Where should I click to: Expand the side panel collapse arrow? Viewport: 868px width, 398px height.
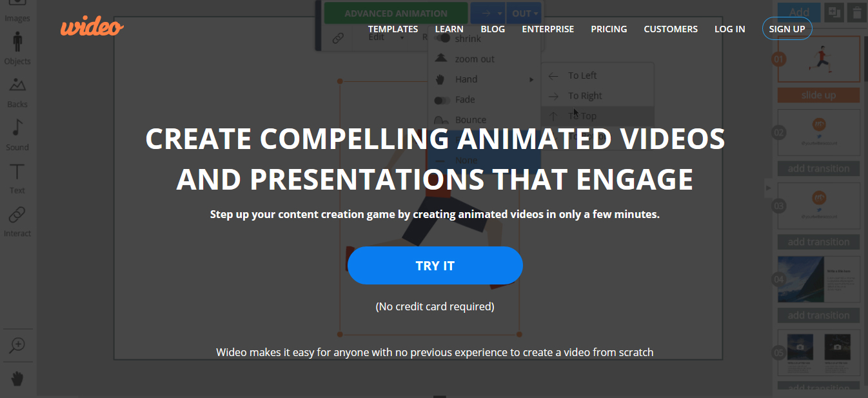pyautogui.click(x=768, y=188)
